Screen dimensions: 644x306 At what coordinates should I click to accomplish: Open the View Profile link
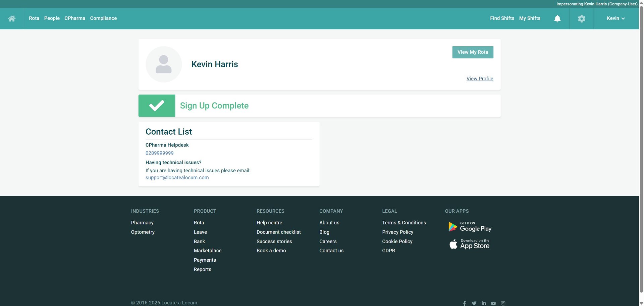[480, 79]
